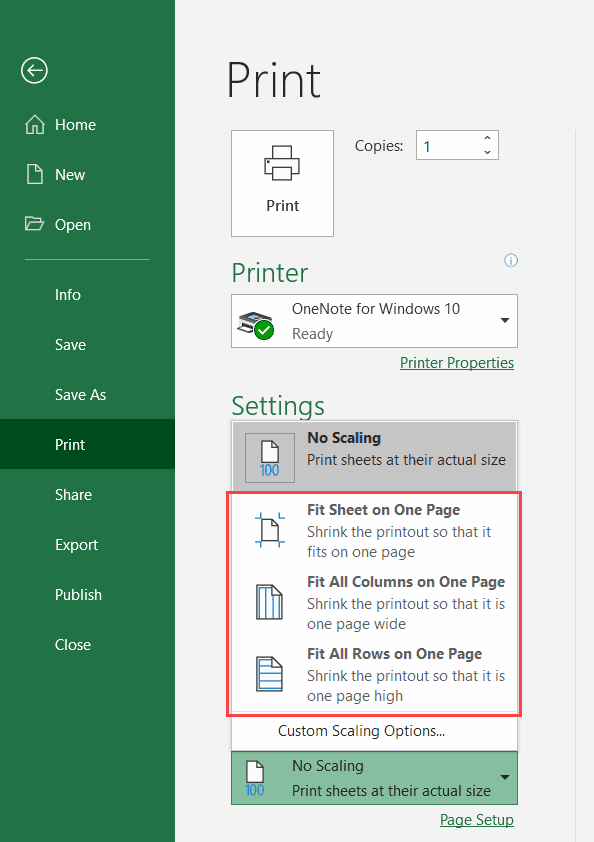Select the Fit All Columns on One Page icon
594x842 pixels.
pyautogui.click(x=270, y=602)
